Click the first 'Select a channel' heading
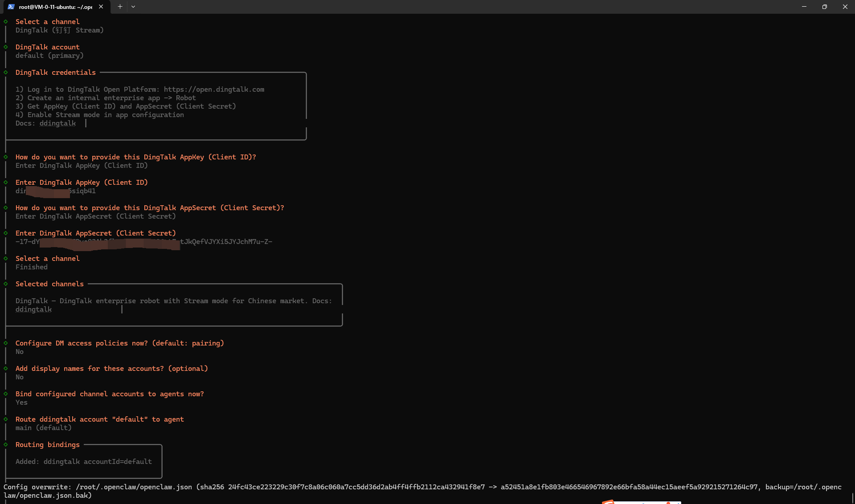The image size is (855, 504). click(47, 22)
